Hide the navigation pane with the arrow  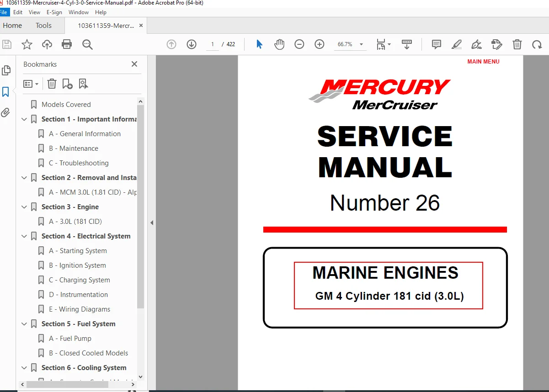tap(152, 223)
